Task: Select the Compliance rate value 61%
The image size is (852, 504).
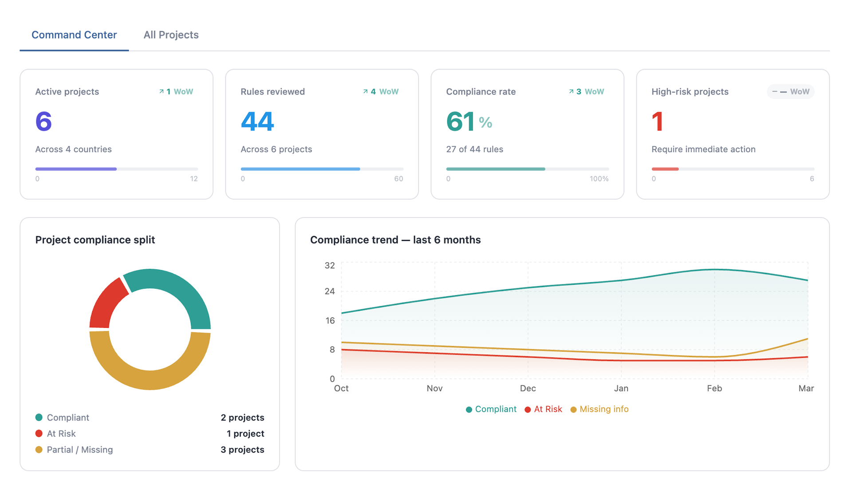Action: pyautogui.click(x=469, y=121)
